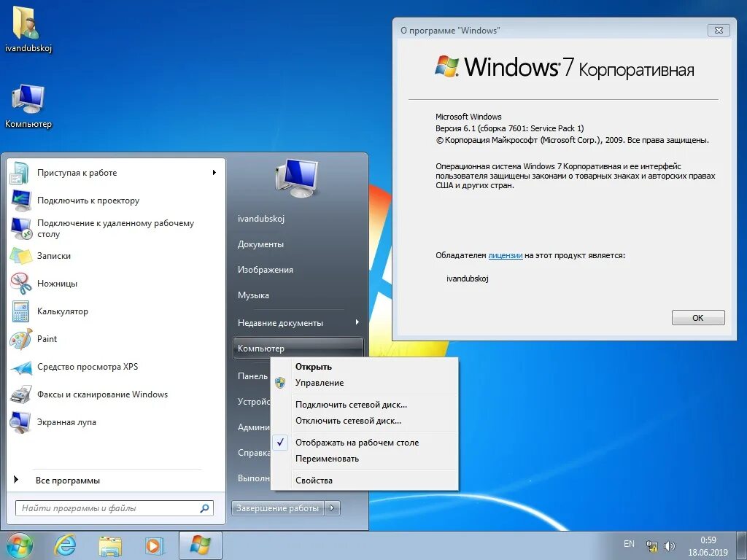The width and height of the screenshot is (747, 560).
Task: Click the Start orb button
Action: point(19,546)
